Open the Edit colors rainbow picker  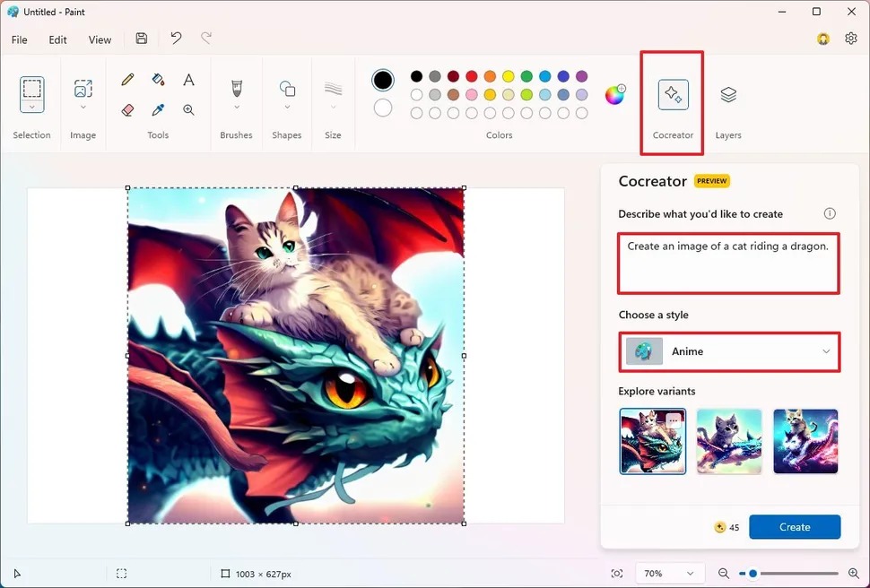point(615,93)
